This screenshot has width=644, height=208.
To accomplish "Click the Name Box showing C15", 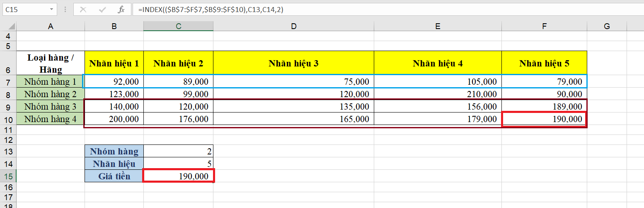I will (x=25, y=9).
